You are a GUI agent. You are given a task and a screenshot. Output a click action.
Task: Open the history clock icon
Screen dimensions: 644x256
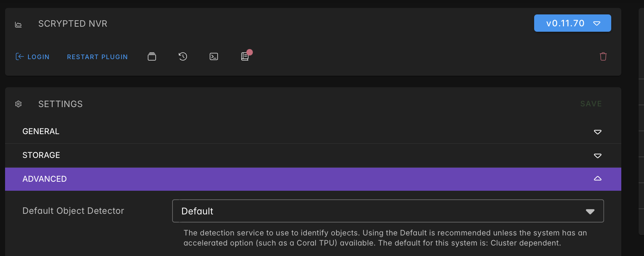point(183,56)
